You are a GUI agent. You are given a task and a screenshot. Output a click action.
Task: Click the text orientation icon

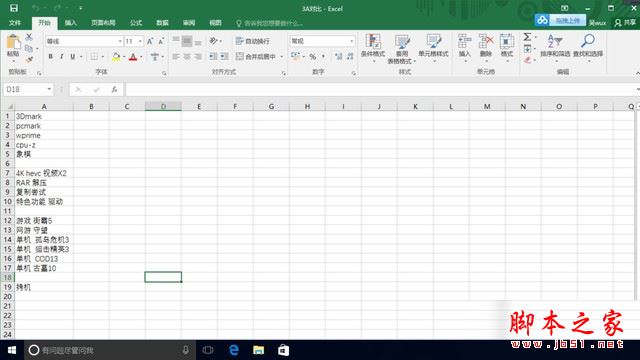point(213,41)
